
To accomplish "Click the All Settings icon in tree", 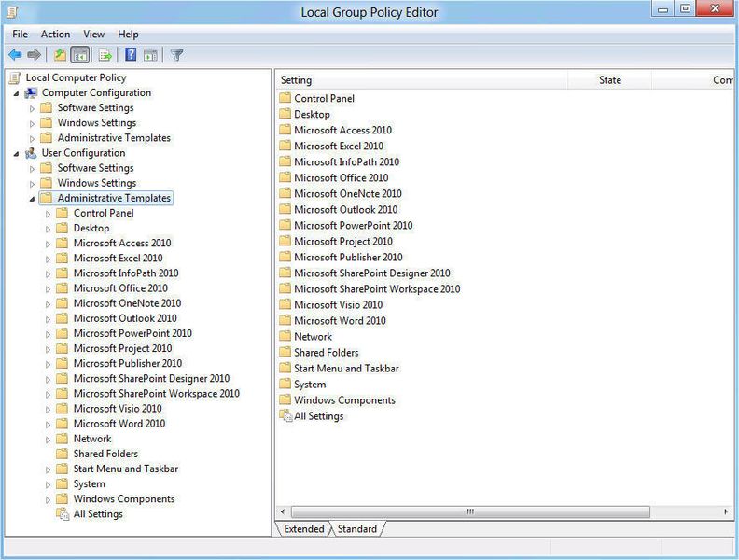I will pyautogui.click(x=63, y=514).
